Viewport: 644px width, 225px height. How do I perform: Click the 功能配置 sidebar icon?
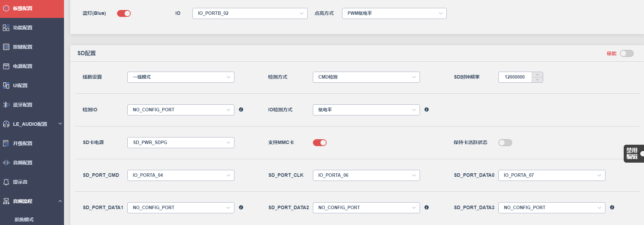point(6,28)
